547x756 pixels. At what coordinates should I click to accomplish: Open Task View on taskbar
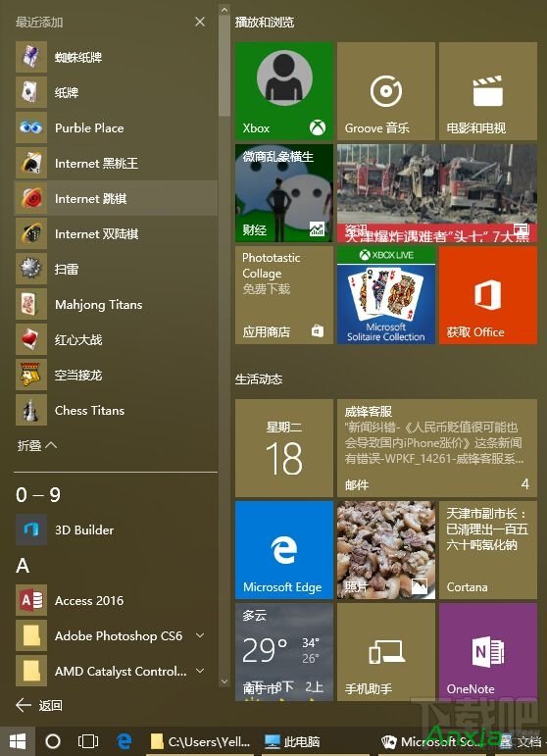(x=88, y=741)
